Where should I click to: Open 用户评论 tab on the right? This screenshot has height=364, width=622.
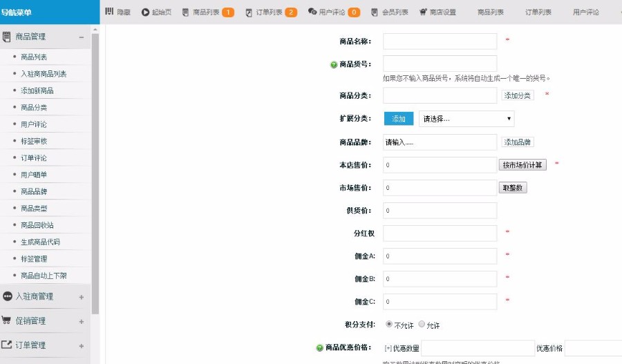coord(585,12)
